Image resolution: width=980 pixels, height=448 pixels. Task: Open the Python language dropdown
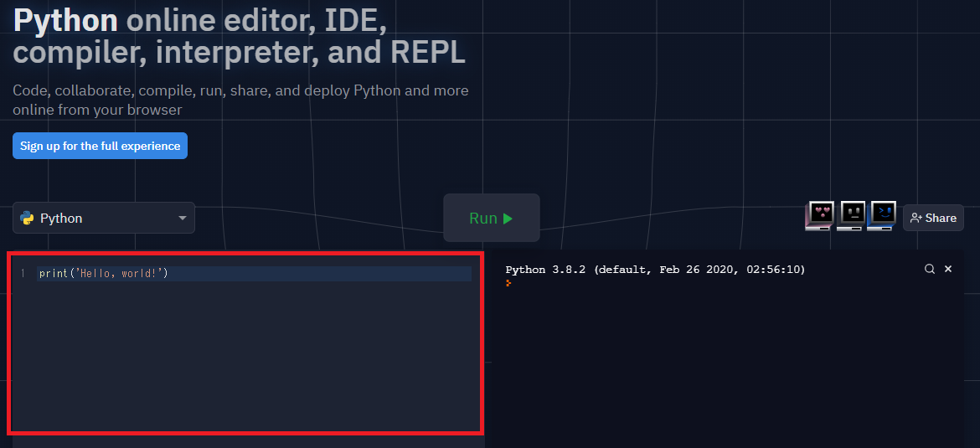[x=104, y=218]
